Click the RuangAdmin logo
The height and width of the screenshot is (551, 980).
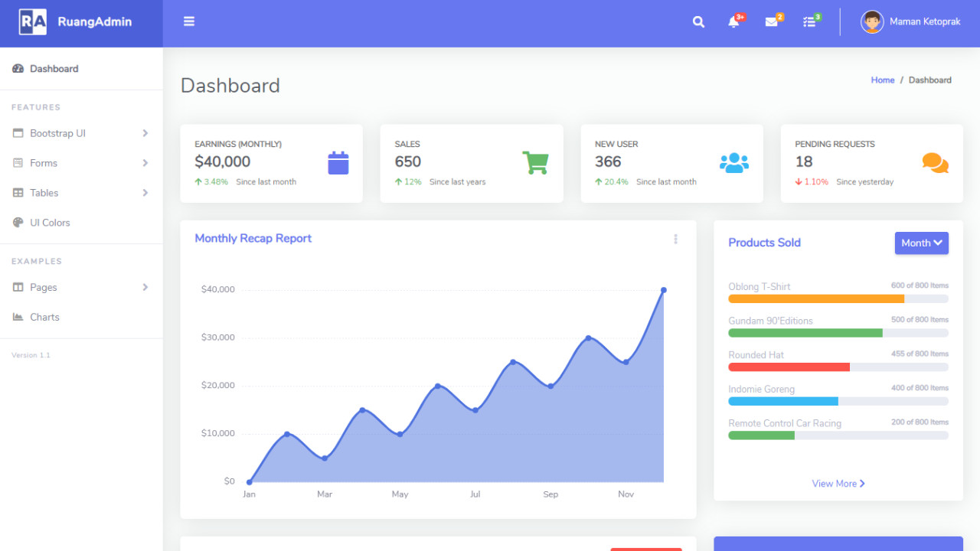(76, 22)
